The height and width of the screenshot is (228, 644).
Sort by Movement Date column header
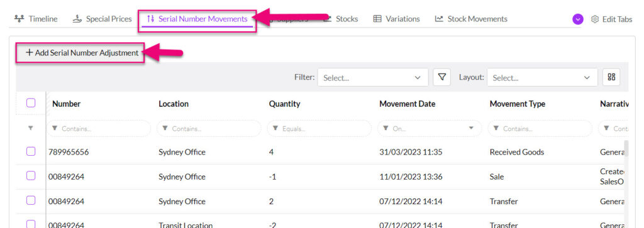(407, 104)
